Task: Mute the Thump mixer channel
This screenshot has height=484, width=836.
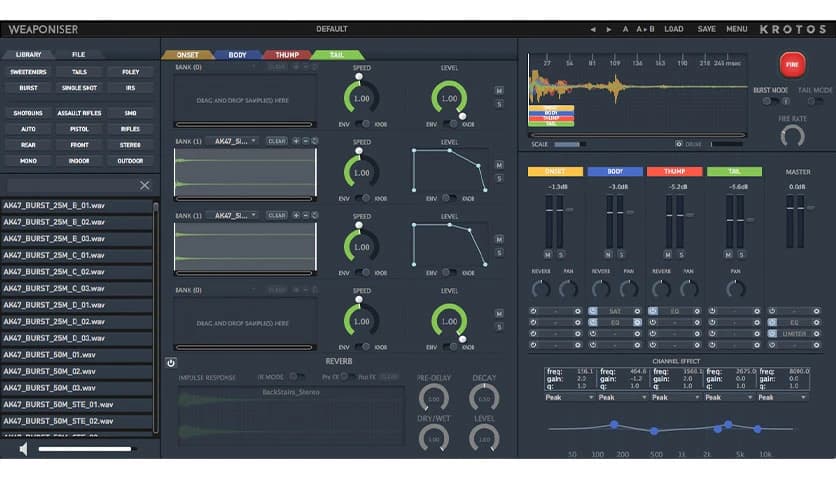Action: [x=668, y=255]
